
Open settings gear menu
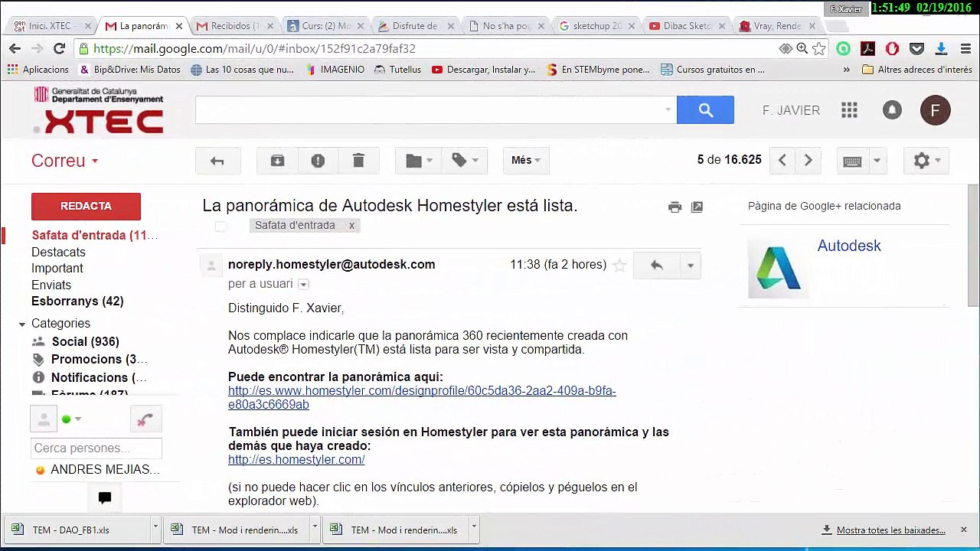click(x=926, y=160)
